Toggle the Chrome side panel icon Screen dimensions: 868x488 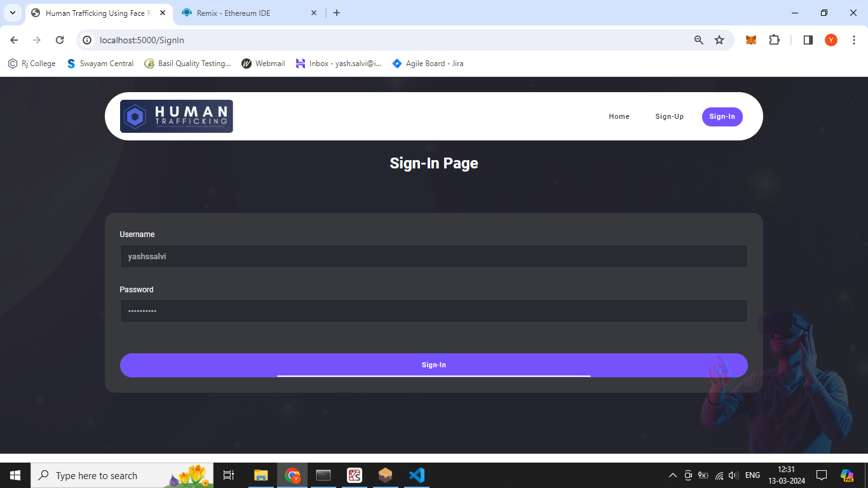(808, 40)
